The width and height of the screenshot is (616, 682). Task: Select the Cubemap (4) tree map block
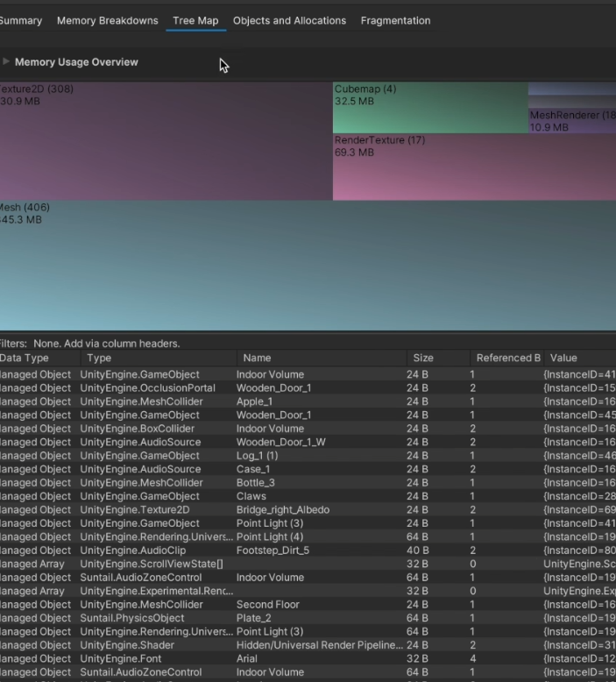click(x=430, y=108)
